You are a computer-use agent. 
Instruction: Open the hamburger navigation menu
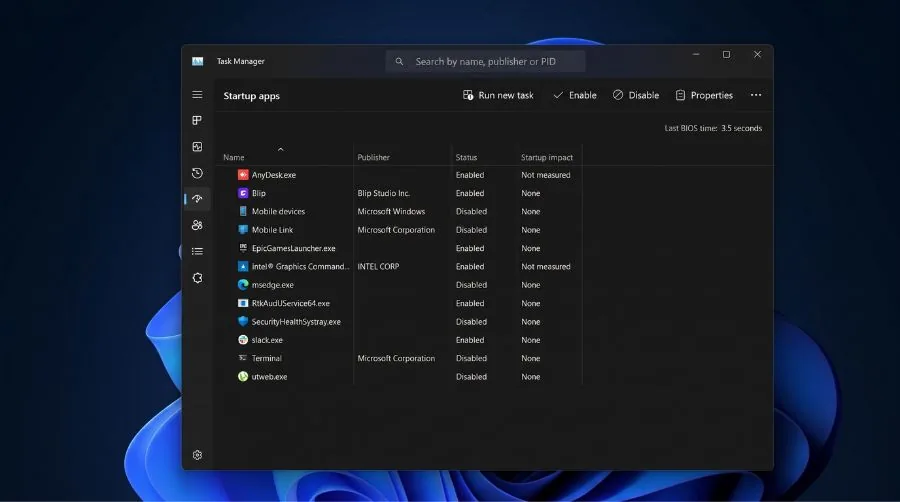(x=197, y=95)
